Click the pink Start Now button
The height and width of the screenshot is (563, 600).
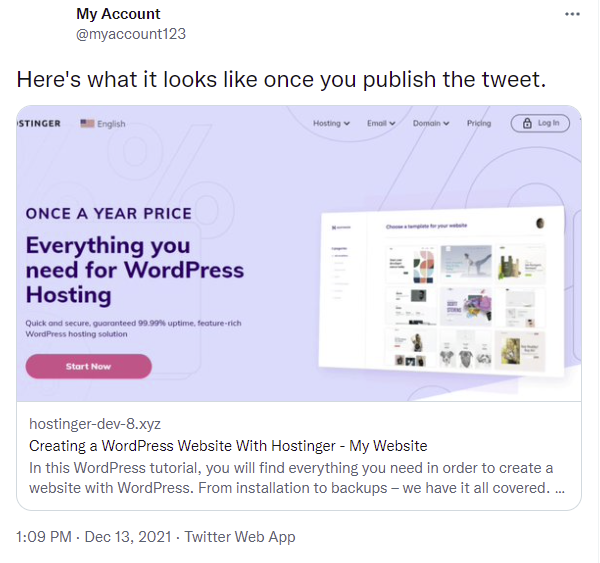pos(88,366)
